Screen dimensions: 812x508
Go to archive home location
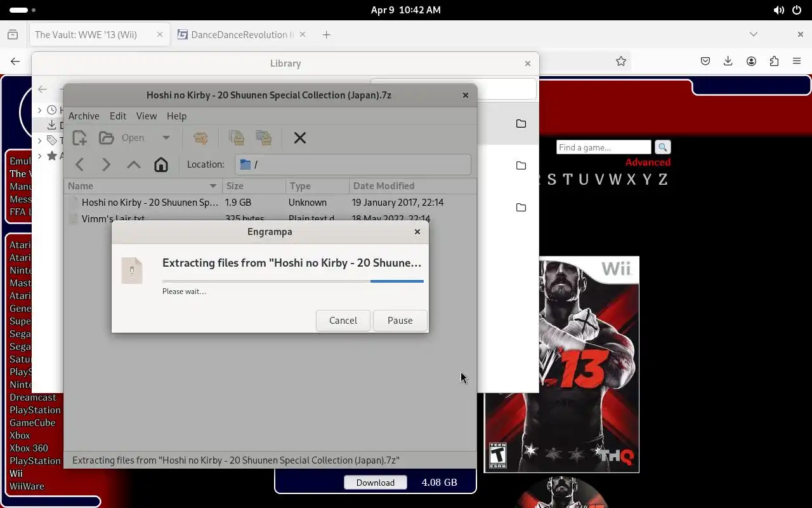[161, 165]
